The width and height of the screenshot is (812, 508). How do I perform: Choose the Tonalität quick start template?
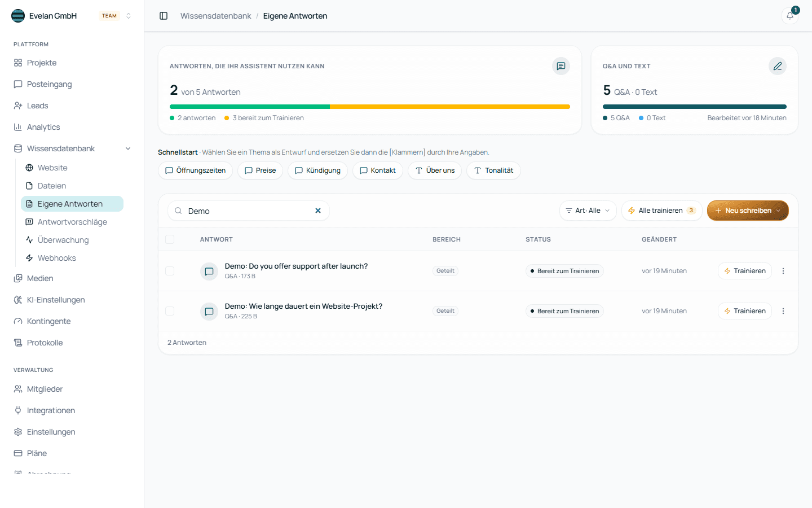493,170
